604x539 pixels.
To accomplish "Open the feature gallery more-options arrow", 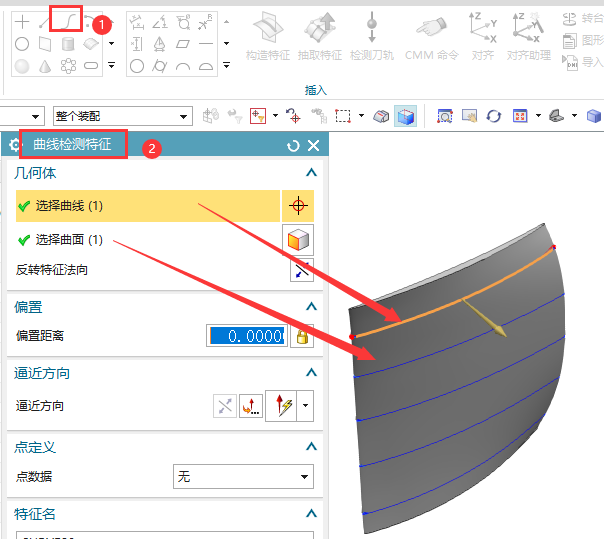I will point(111,65).
